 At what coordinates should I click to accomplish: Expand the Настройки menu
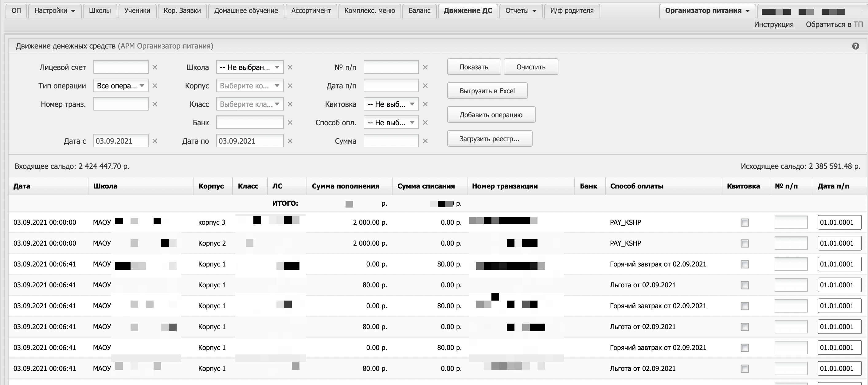(x=55, y=11)
